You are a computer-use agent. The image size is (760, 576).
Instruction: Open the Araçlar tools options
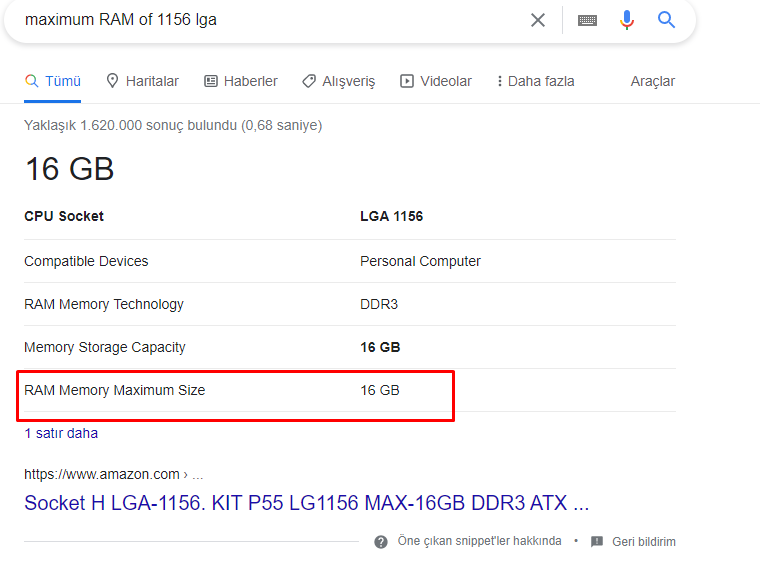coord(652,81)
